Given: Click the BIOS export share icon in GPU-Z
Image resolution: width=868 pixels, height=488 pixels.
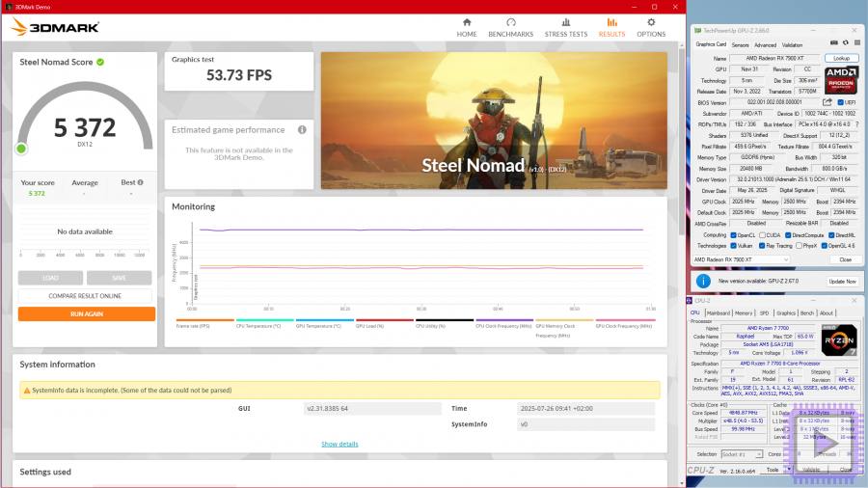Looking at the screenshot, I should coord(827,102).
